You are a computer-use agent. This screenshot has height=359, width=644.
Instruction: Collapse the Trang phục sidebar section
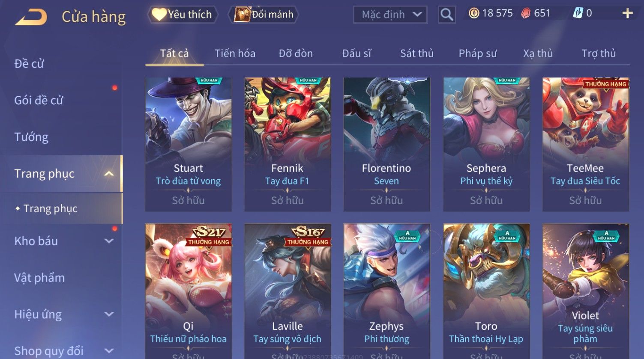click(109, 174)
